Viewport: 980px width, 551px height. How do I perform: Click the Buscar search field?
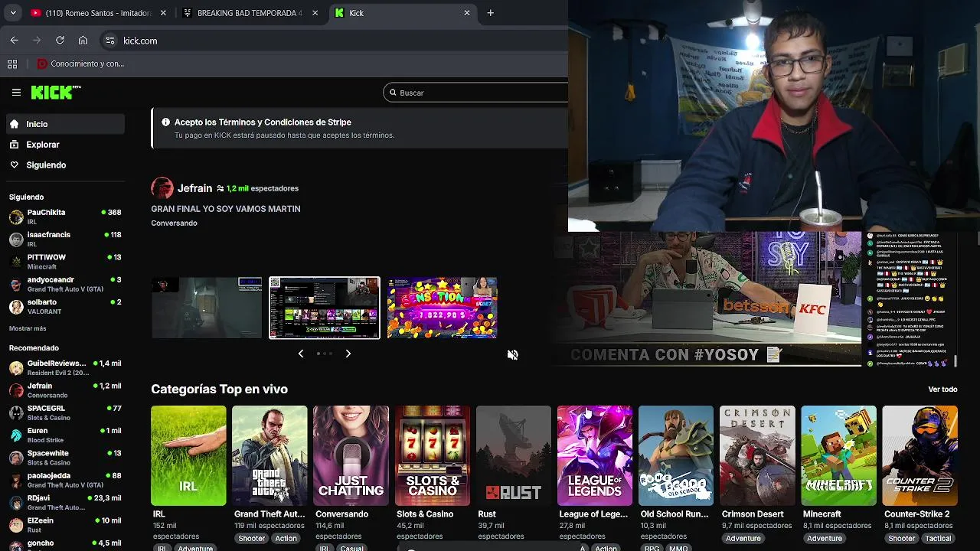[475, 93]
